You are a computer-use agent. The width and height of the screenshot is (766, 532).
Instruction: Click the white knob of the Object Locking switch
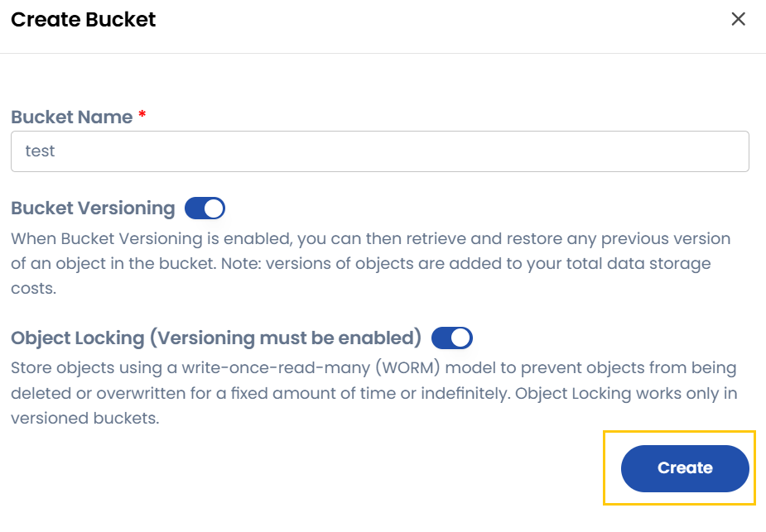click(x=461, y=338)
